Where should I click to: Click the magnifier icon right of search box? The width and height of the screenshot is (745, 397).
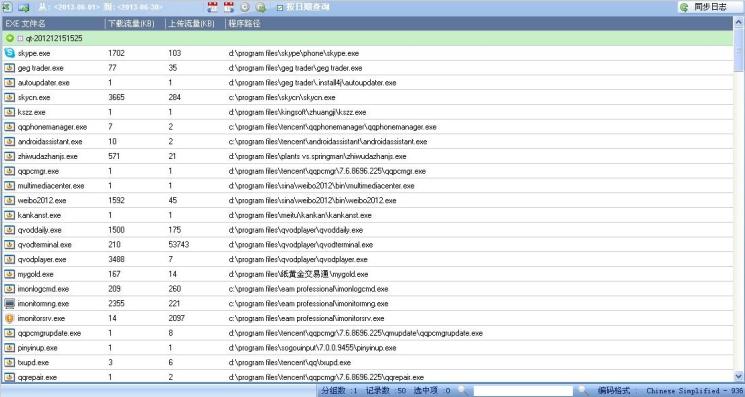(581, 390)
